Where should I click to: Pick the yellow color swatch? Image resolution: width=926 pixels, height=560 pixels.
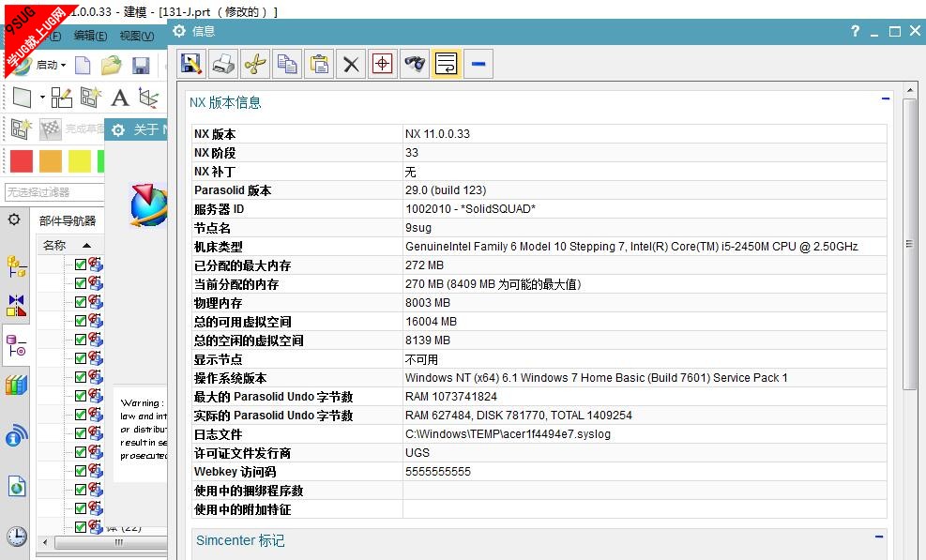click(80, 161)
